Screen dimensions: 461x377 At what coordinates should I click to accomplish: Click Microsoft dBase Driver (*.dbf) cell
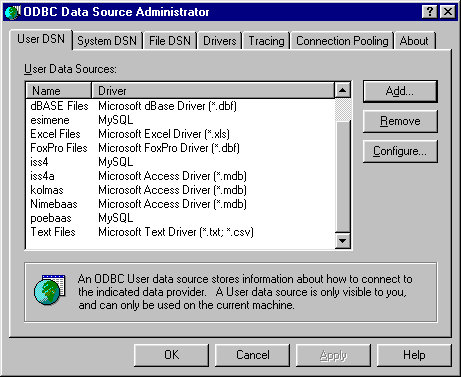(x=168, y=106)
